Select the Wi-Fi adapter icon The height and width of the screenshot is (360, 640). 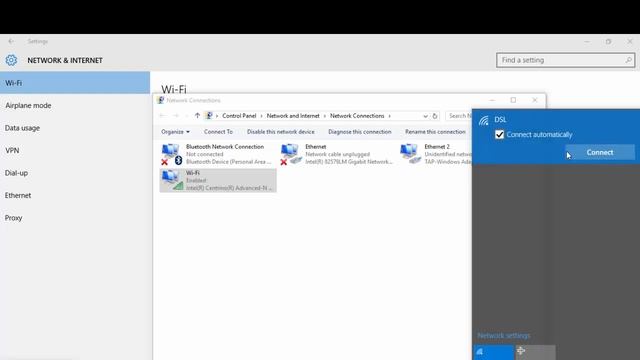(171, 180)
